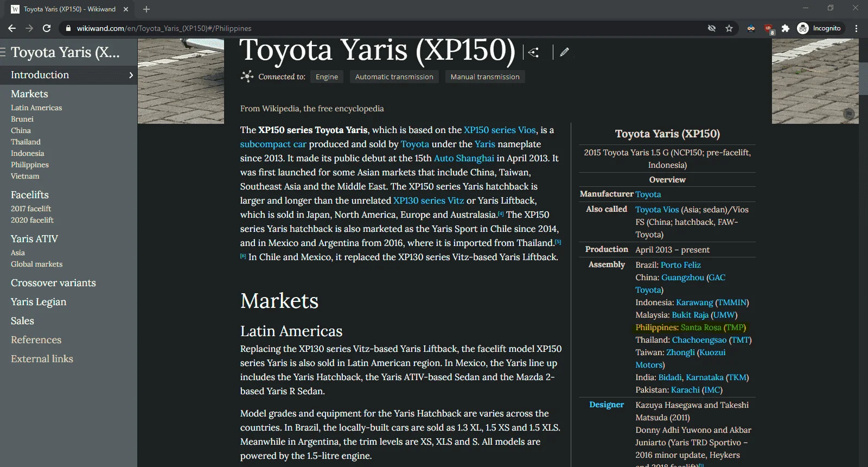
Task: Select Latin Americas in the sidebar
Action: 36,108
